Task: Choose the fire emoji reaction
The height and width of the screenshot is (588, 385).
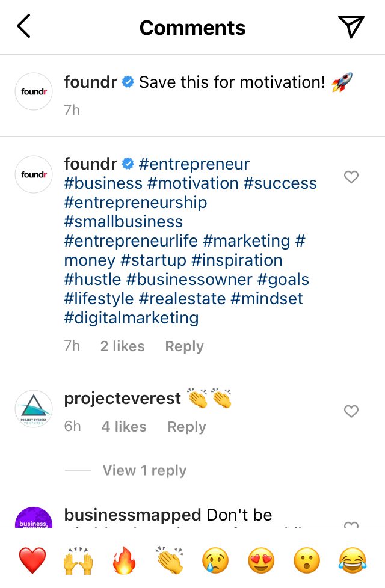Action: click(125, 560)
